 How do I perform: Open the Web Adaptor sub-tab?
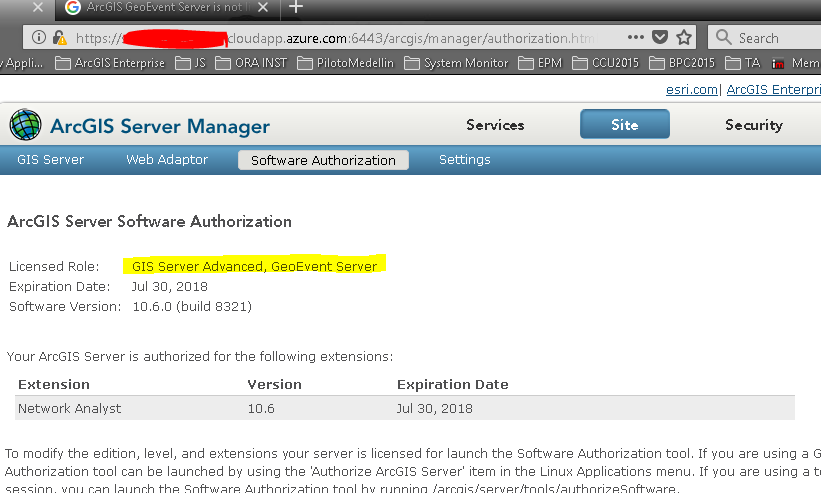167,160
